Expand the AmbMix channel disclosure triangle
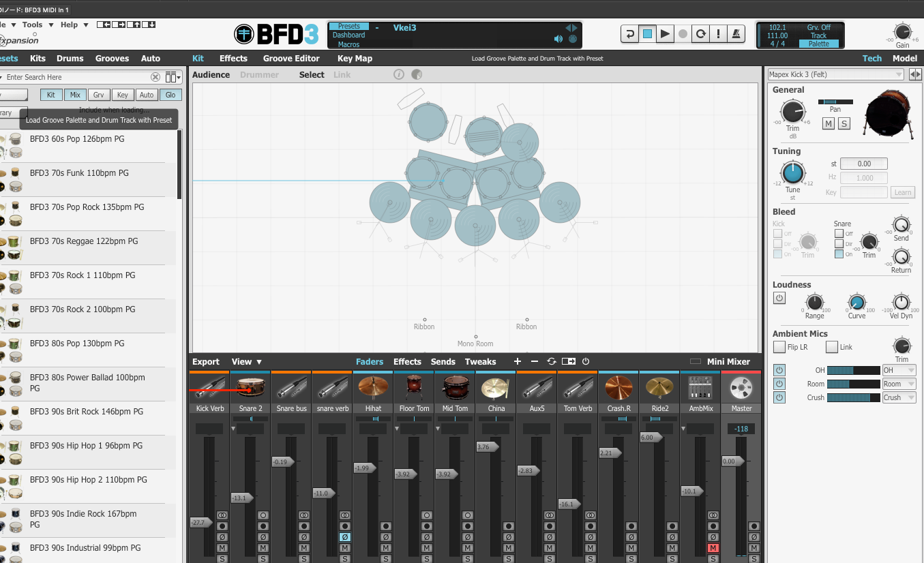 coord(685,429)
